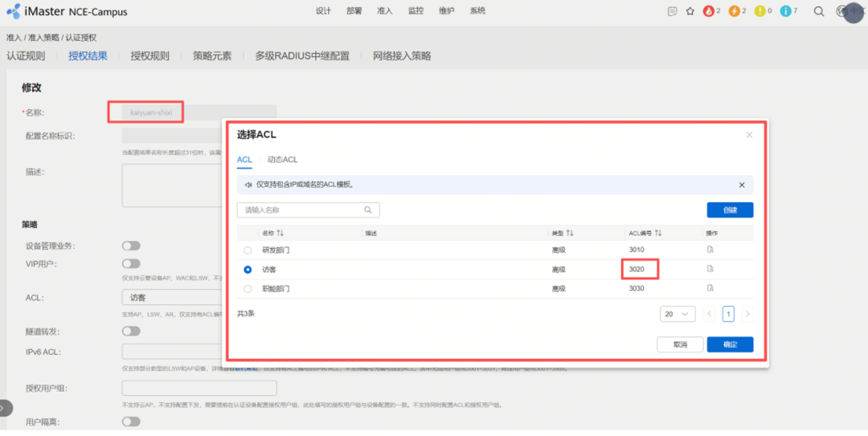Switch to 授权规则 tab
Screen dimensions: 868x436
tap(150, 56)
